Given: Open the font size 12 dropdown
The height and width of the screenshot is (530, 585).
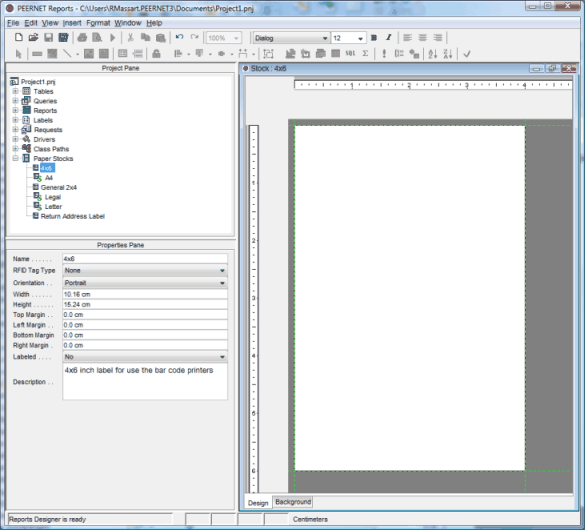Looking at the screenshot, I should (360, 38).
